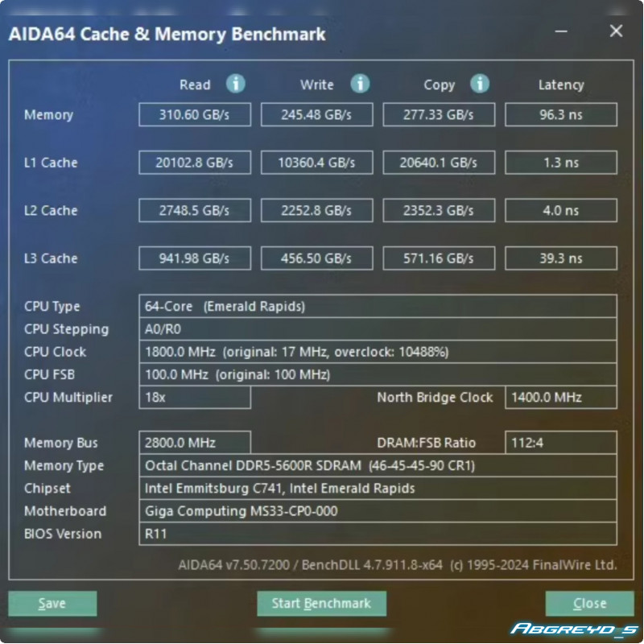Click the CPU Stepping label
This screenshot has width=644, height=644.
tap(67, 329)
